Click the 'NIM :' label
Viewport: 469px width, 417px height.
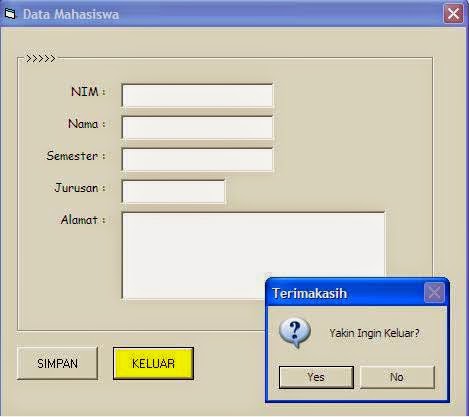(88, 91)
